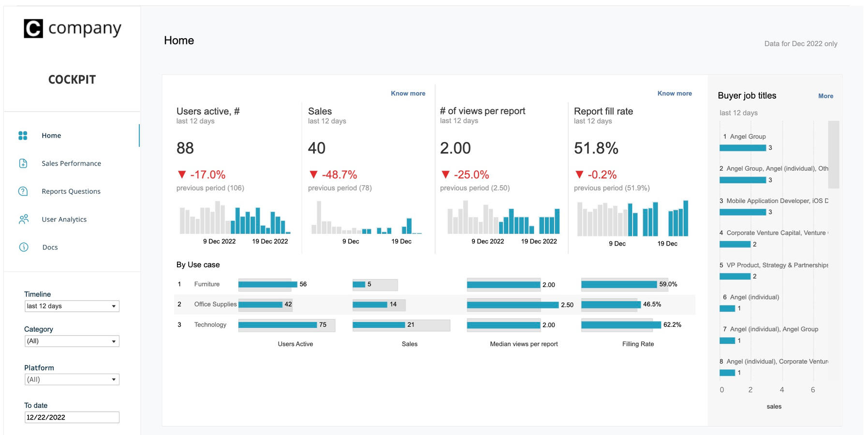Click the Angel Group sales bar
Viewport: 868px width, 435px height.
[x=742, y=148]
